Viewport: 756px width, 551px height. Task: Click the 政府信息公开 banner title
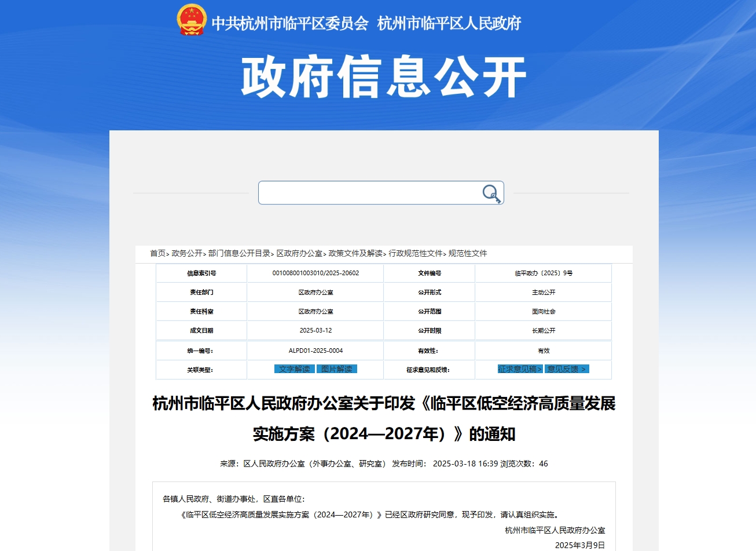[x=383, y=77]
